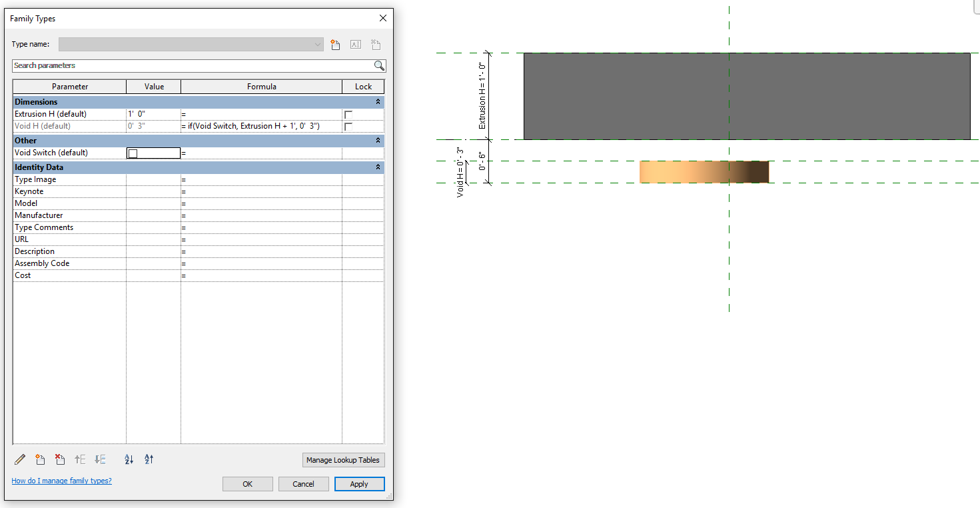Open Manage Lookup Tables
Screen dimensions: 980x508
coord(343,460)
